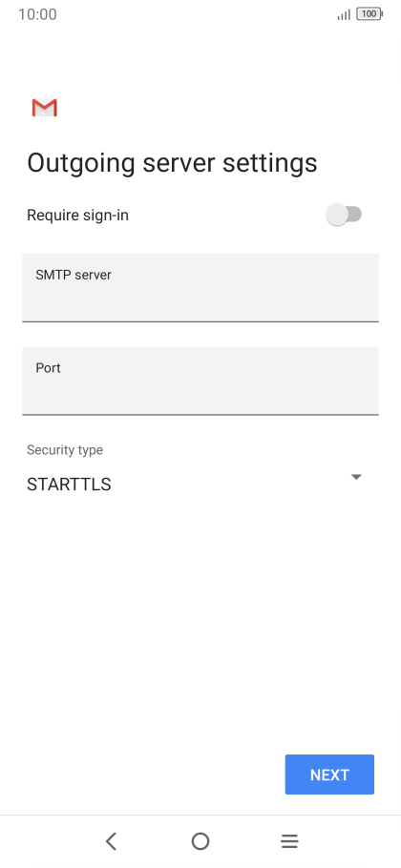Image resolution: width=401 pixels, height=868 pixels.
Task: Open recent apps with menu icon
Action: [289, 841]
